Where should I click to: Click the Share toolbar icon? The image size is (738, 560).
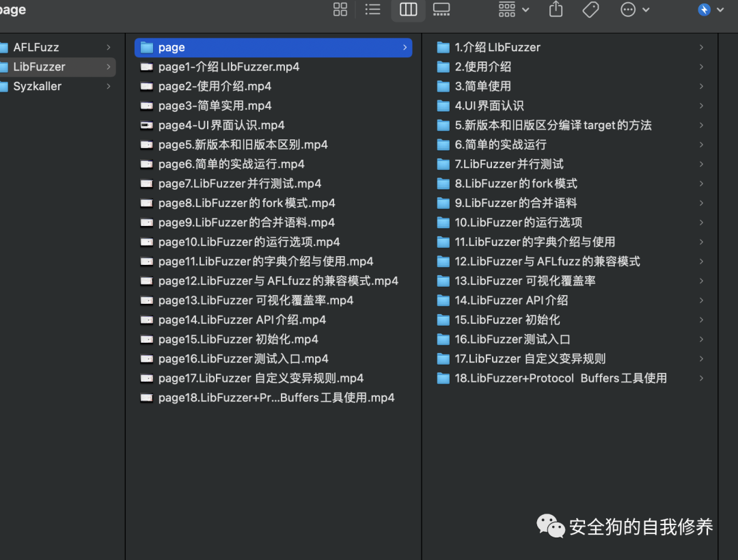(556, 10)
